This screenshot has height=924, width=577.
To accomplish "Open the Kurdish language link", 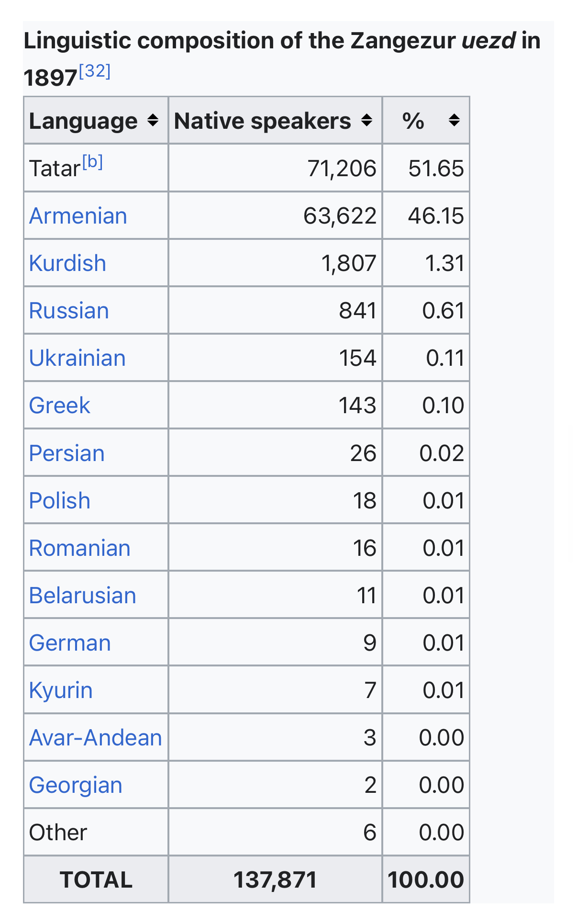I will tap(67, 263).
